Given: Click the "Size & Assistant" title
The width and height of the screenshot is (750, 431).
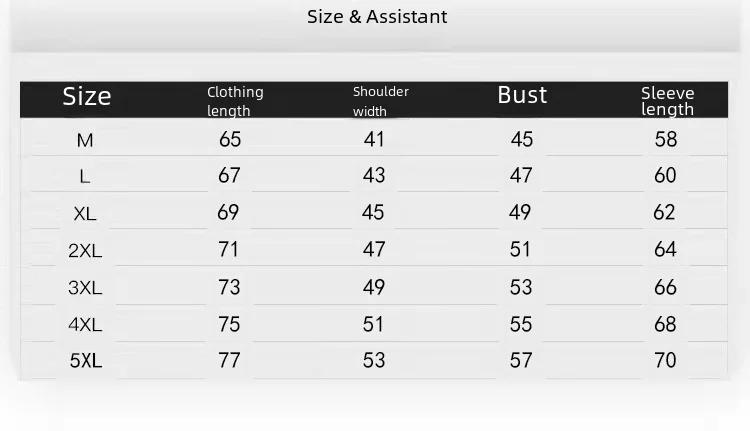Looking at the screenshot, I should [x=377, y=17].
